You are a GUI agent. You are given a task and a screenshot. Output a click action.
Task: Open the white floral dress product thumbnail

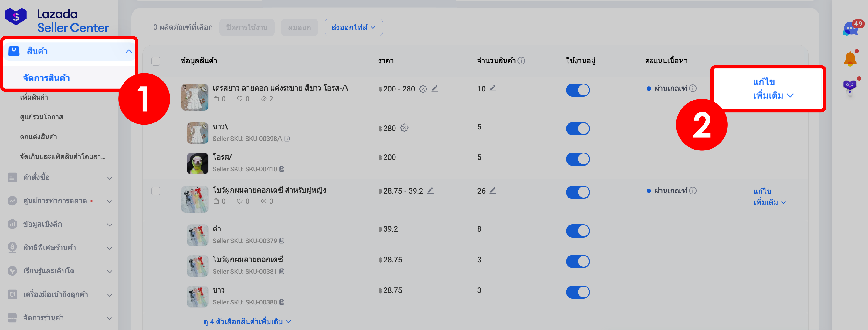[195, 97]
